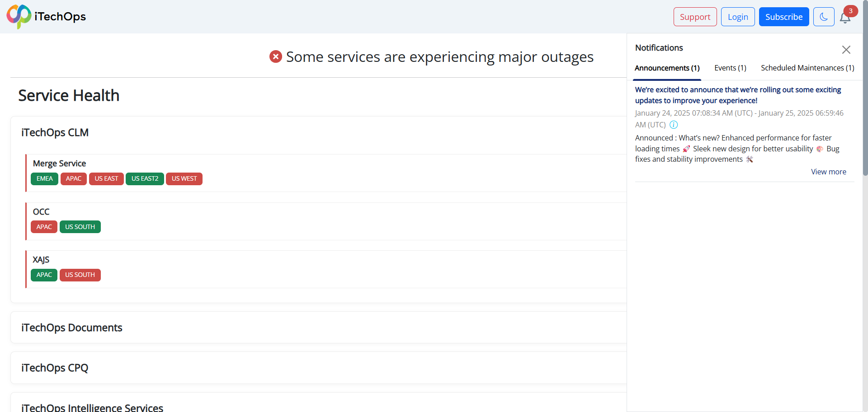Select Merge Service US EAST2 region badge
Viewport: 868px width, 412px height.
(x=145, y=179)
